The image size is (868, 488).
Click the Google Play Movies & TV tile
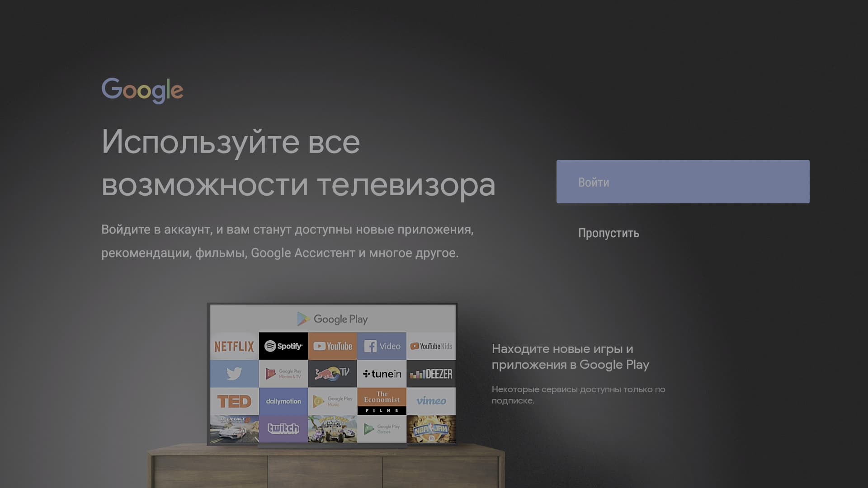[x=283, y=374]
